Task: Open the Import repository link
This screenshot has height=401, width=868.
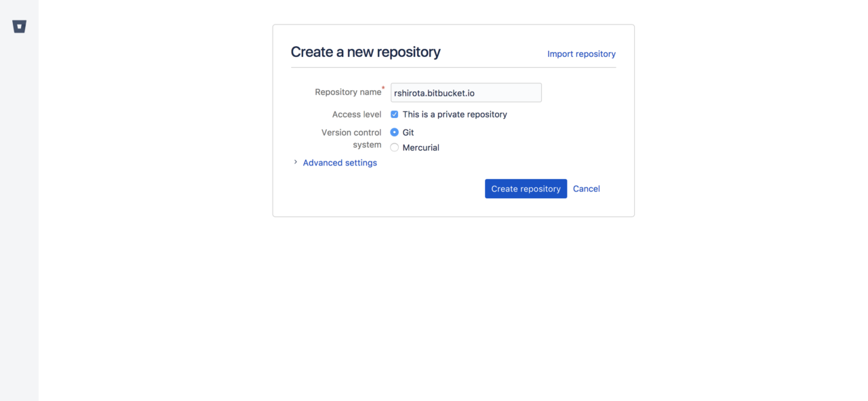Action: [x=581, y=54]
